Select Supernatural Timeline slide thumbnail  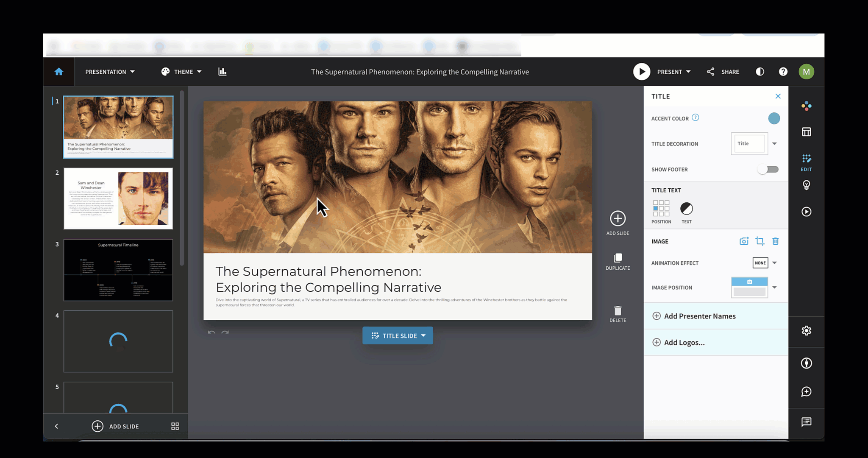pyautogui.click(x=118, y=270)
